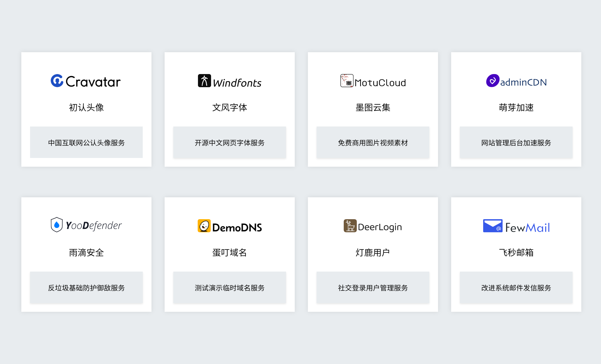Open the DemoDNS wordmark

[237, 227]
